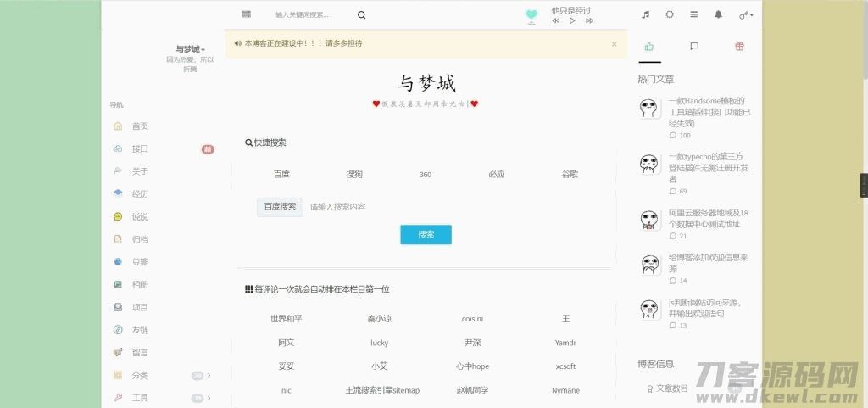
Task: Expand the 工具 tools submenu
Action: [x=209, y=398]
